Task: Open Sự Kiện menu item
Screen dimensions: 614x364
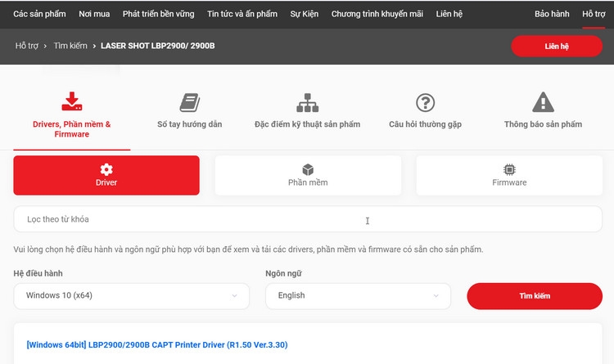Action: coord(305,14)
